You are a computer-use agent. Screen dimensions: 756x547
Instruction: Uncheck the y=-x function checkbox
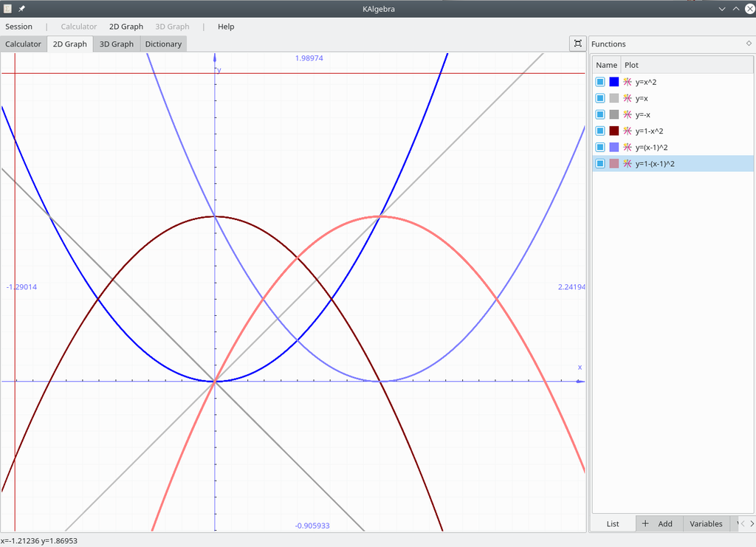(x=600, y=114)
